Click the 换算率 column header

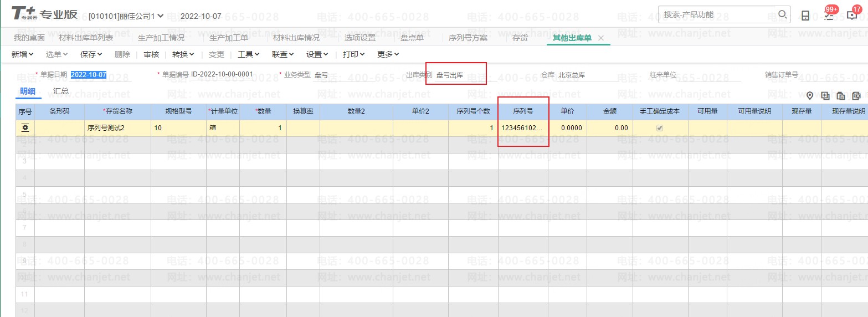[x=303, y=111]
